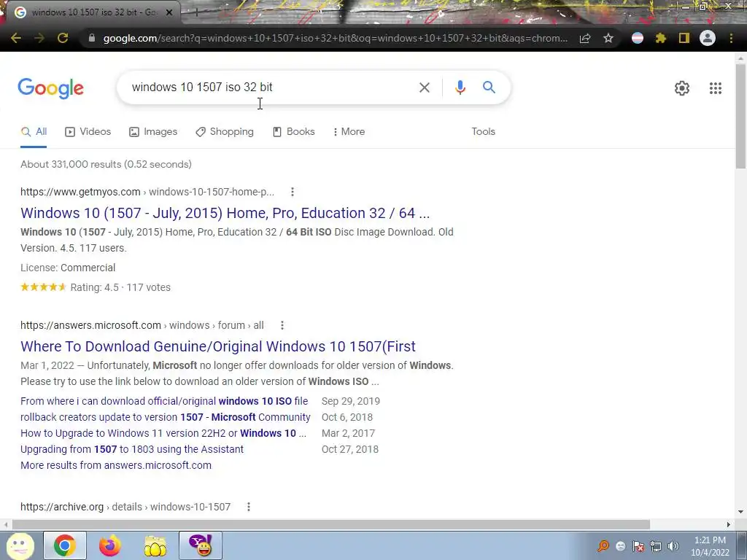
Task: Open the search Tools options
Action: point(483,131)
